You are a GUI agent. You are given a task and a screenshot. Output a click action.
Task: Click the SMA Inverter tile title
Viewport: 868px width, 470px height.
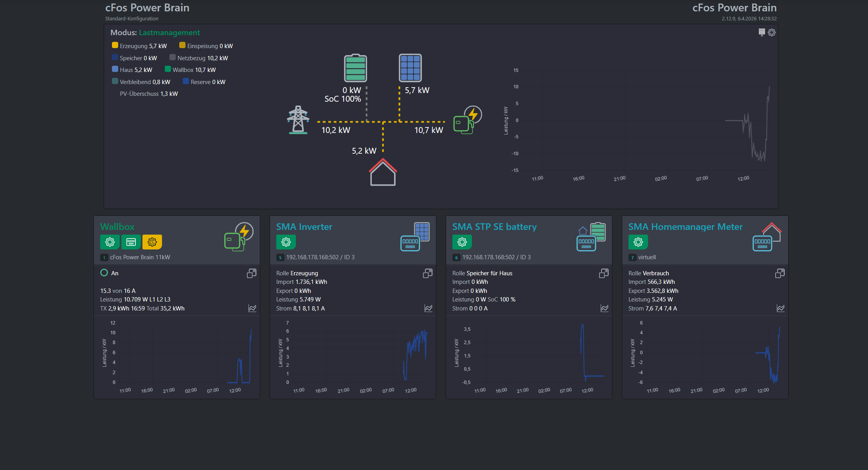click(304, 227)
